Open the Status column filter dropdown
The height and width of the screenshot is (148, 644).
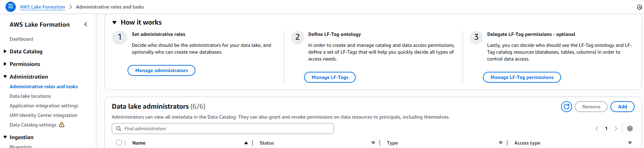[373, 143]
